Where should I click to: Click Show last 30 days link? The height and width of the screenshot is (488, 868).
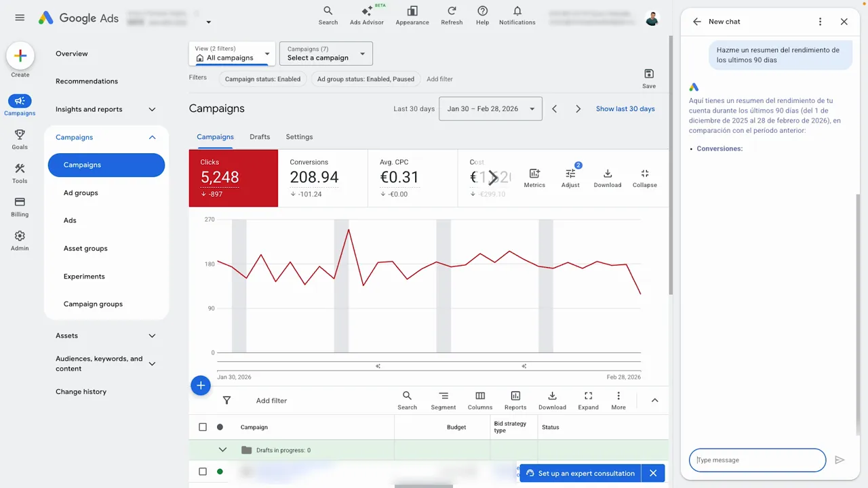[x=625, y=108]
